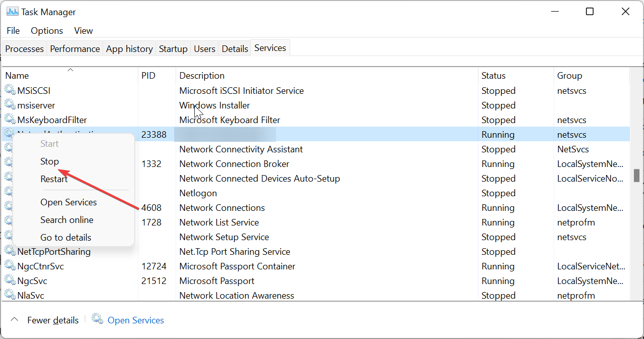Open the Details tab
Image resolution: width=644 pixels, height=339 pixels.
pyautogui.click(x=235, y=49)
